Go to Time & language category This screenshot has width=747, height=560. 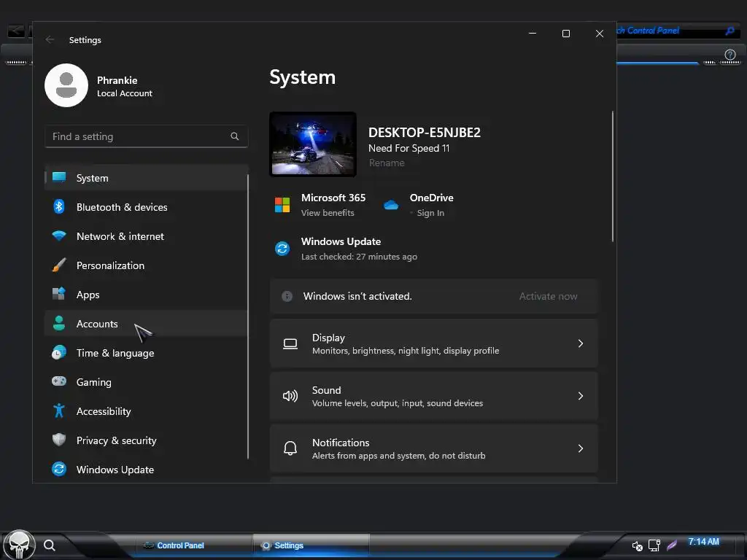pos(146,352)
